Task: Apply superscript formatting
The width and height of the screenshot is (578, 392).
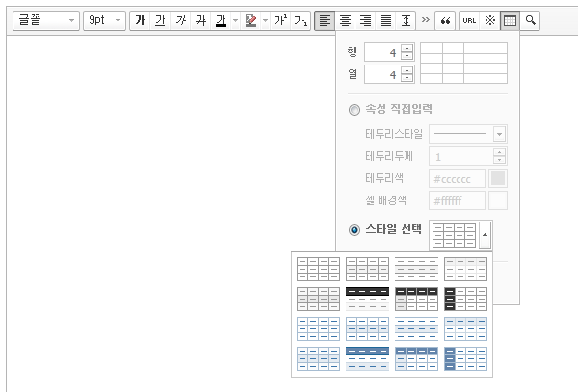Action: (x=280, y=20)
